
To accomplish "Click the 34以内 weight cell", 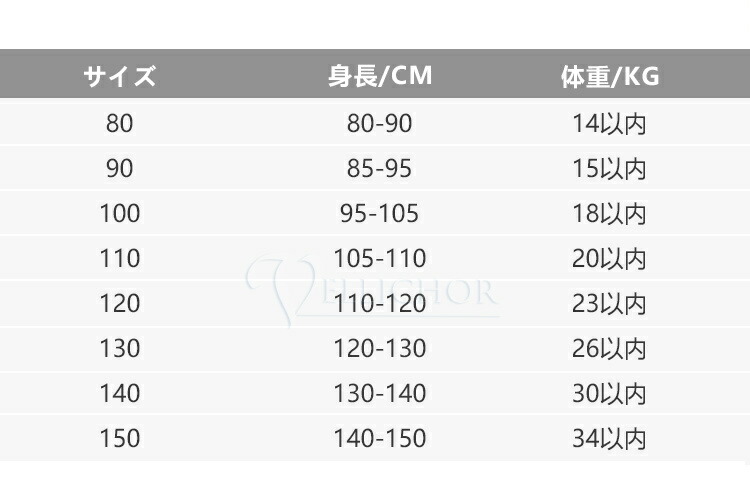I will pos(610,439).
